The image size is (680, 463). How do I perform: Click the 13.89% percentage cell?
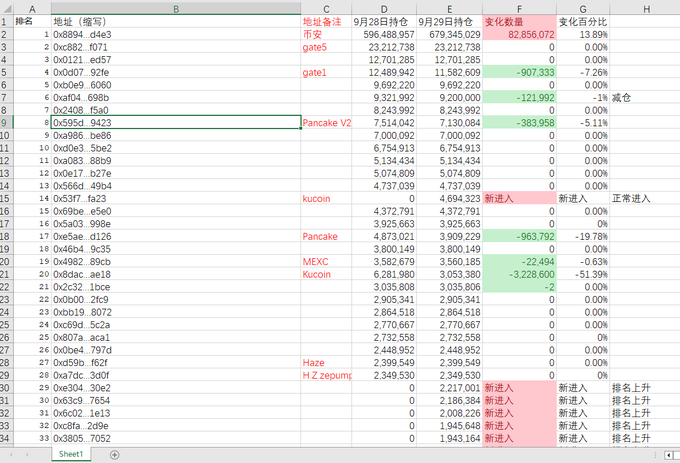point(583,35)
